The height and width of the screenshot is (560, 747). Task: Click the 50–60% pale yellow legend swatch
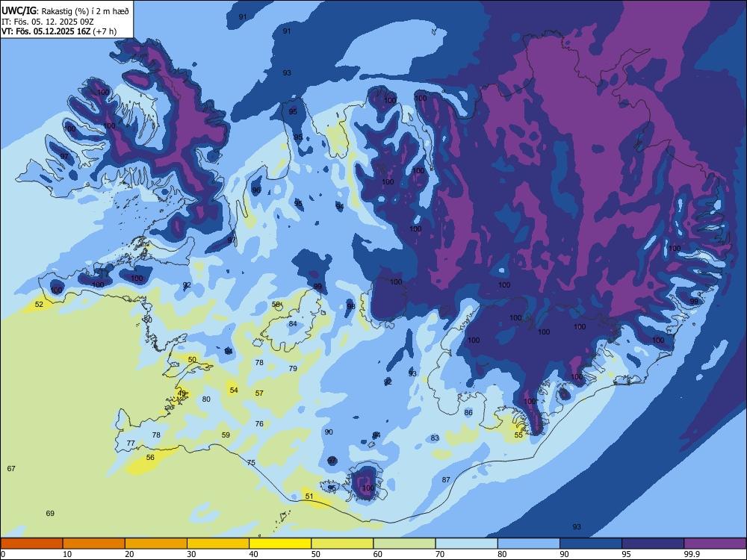[342, 544]
